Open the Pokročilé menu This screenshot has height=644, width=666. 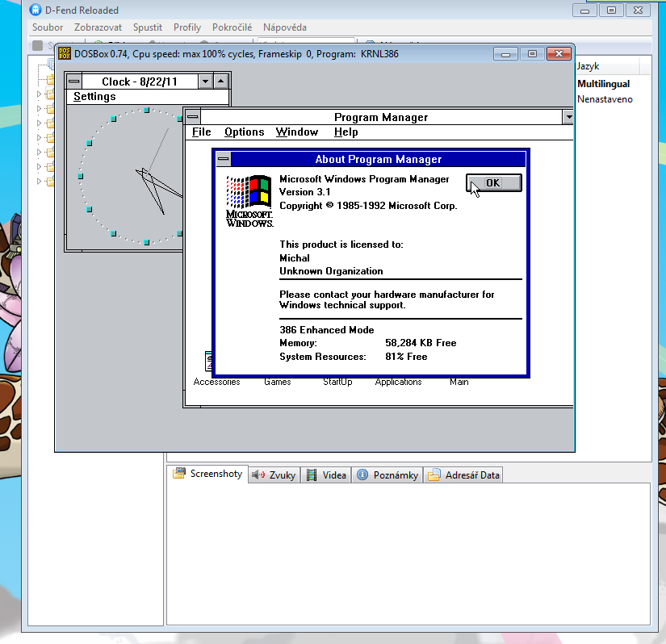click(232, 27)
